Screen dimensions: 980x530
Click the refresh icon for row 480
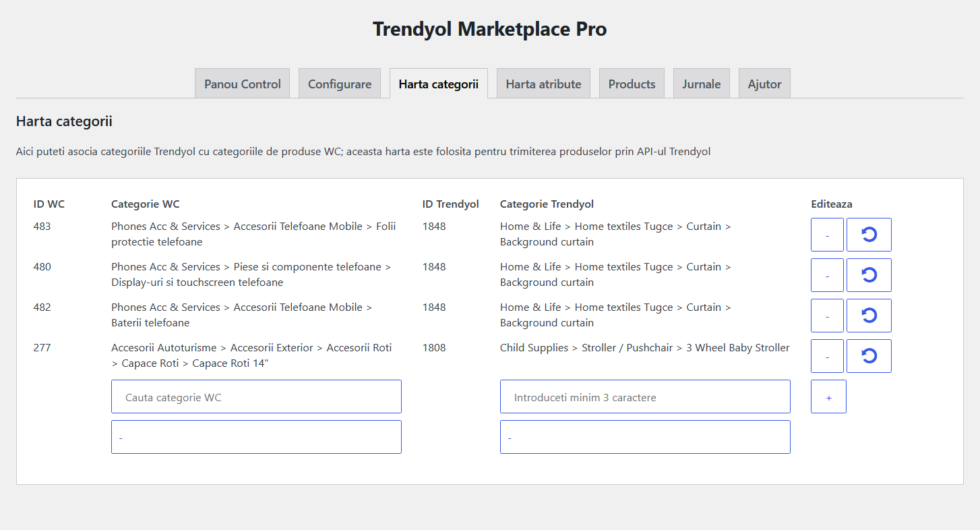(x=869, y=275)
